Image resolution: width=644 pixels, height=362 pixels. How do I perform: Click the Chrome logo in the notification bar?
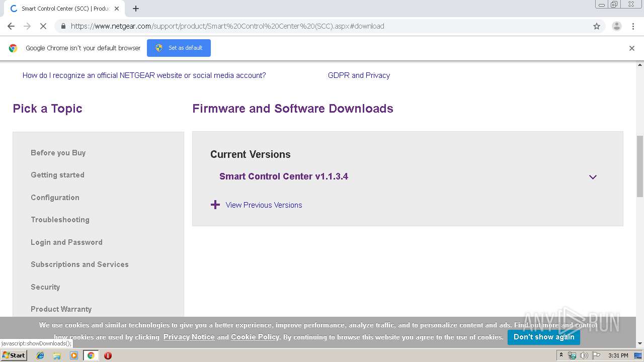(13, 48)
